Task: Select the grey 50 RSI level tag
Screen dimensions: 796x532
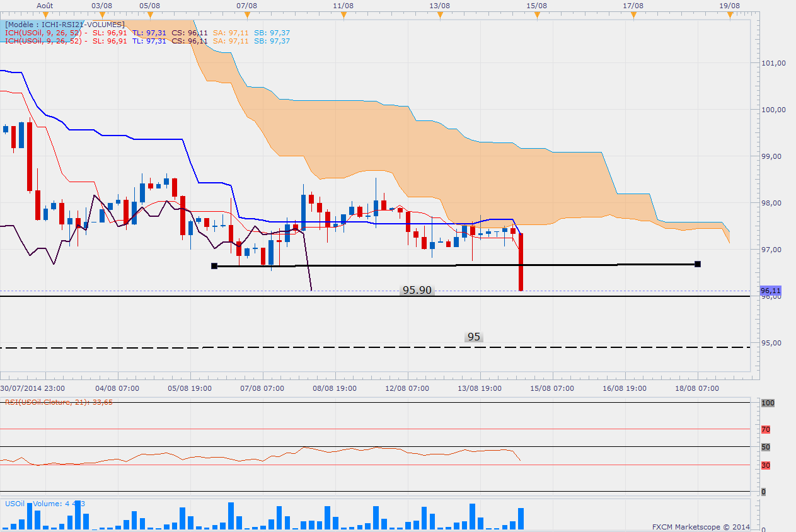Action: [766, 447]
